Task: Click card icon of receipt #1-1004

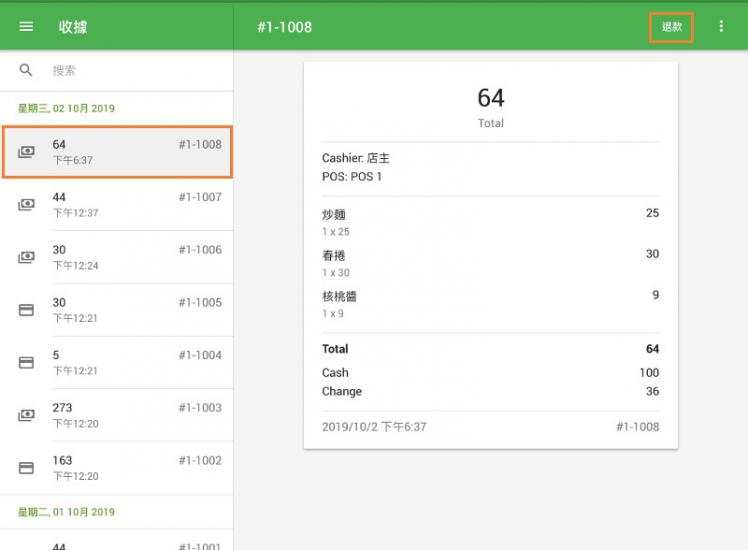Action: click(26, 363)
